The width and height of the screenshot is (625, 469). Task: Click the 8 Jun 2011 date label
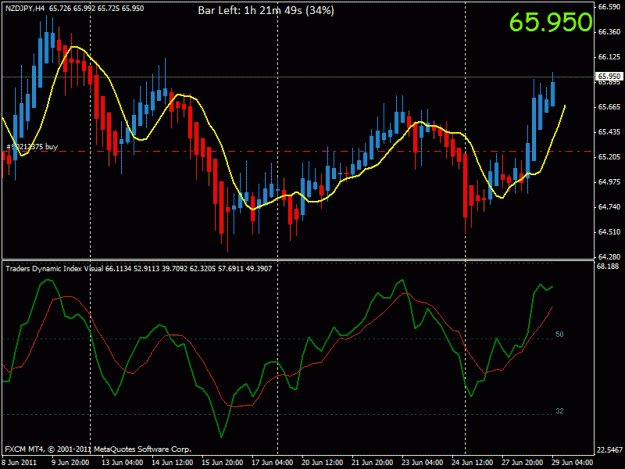click(x=19, y=463)
